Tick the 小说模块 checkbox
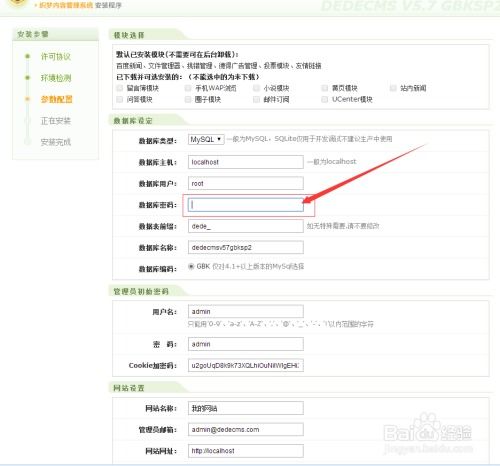 [256, 88]
